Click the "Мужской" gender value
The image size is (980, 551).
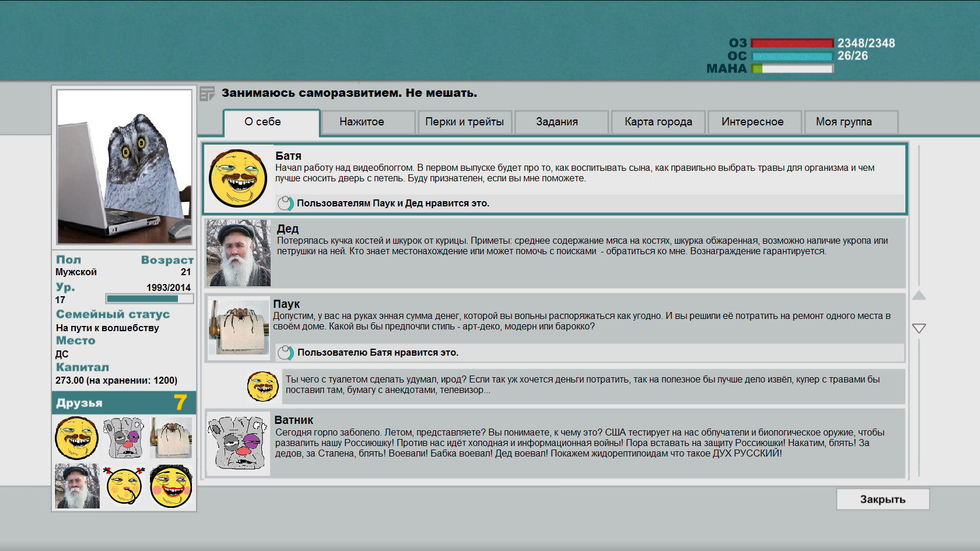tap(76, 272)
